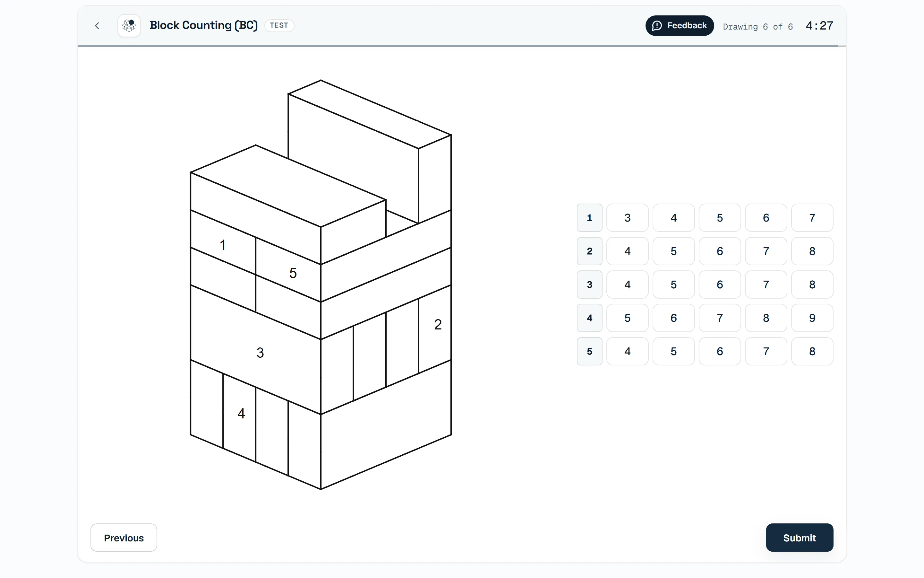Set answer 6 for block 5

point(720,351)
